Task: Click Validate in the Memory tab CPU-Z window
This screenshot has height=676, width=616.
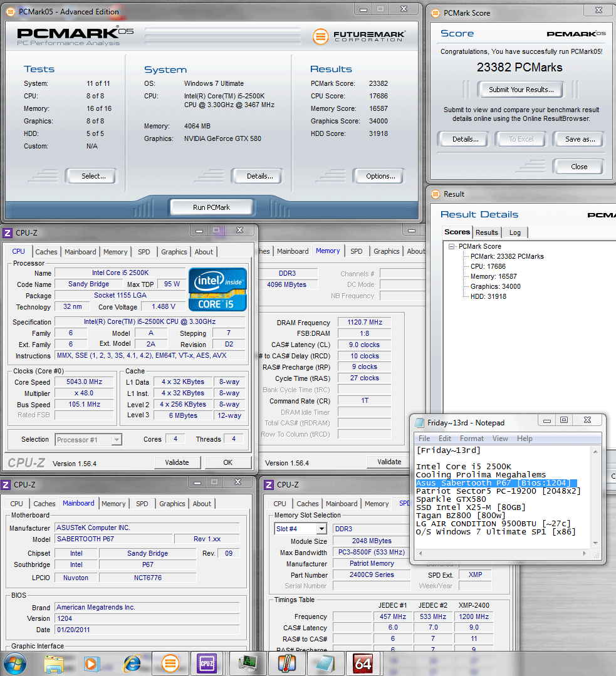Action: pos(389,462)
